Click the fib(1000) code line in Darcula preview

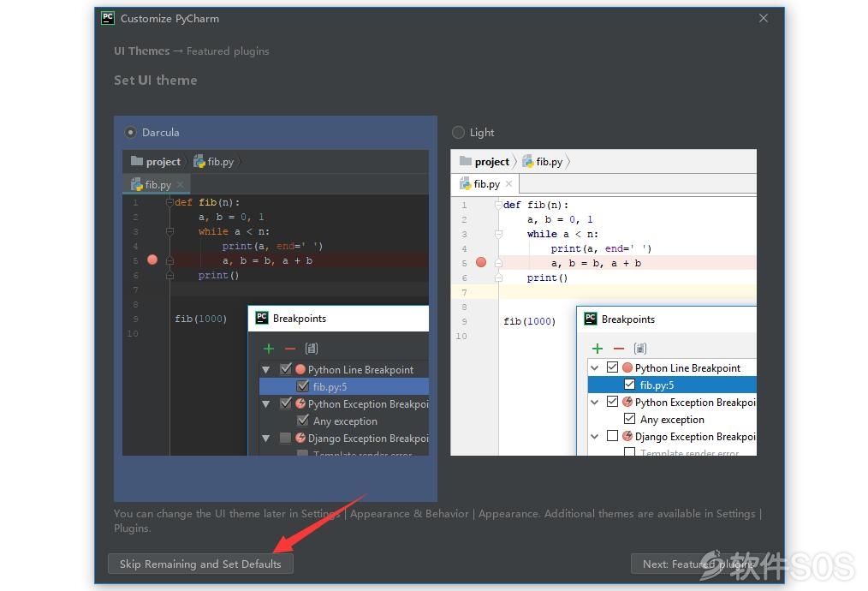coord(201,319)
